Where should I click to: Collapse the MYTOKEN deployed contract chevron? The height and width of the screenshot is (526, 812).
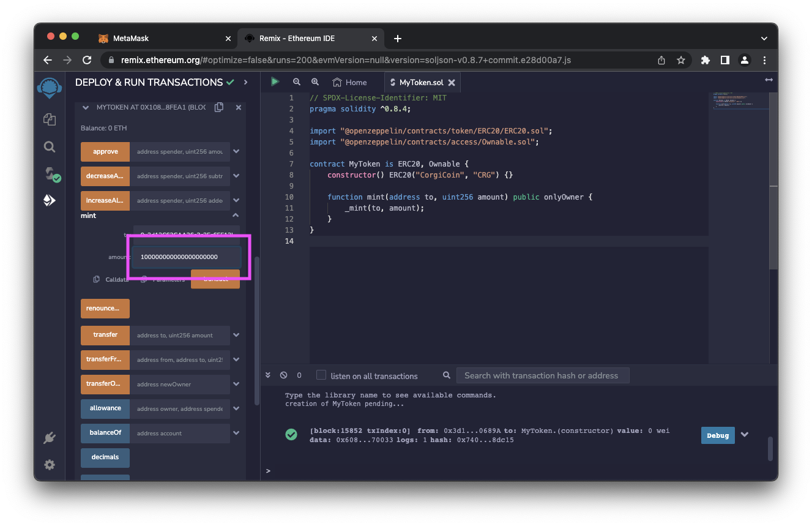(86, 108)
